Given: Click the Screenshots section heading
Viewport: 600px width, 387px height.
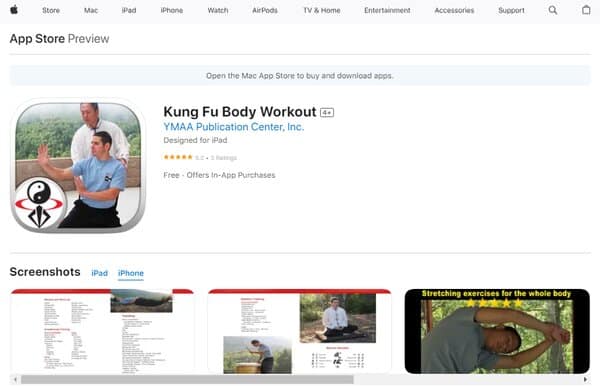Looking at the screenshot, I should coord(45,272).
